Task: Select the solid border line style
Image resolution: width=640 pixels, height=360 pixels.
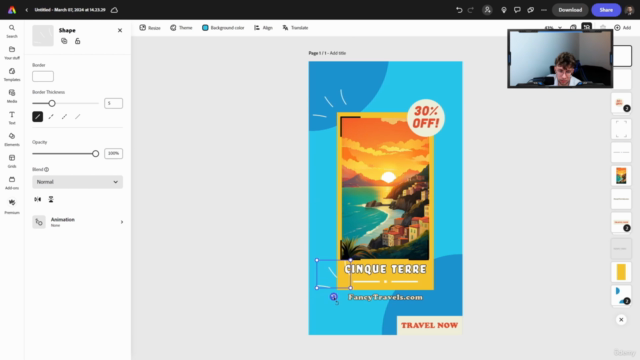Action: pyautogui.click(x=38, y=117)
